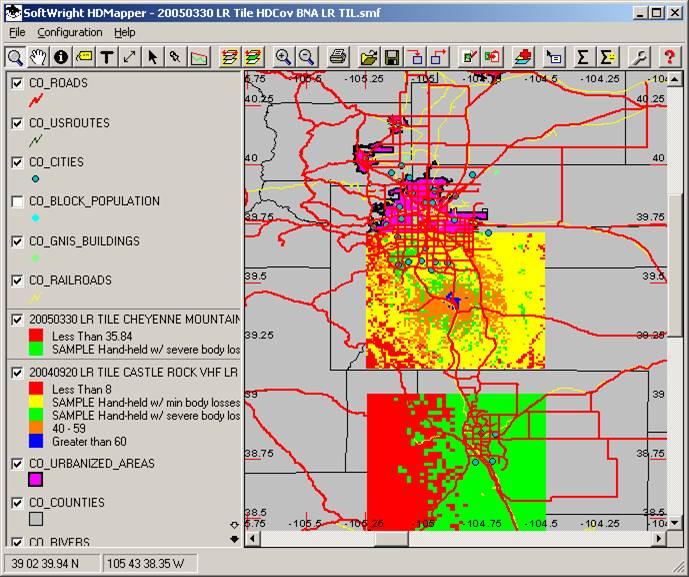The height and width of the screenshot is (577, 689).
Task: Click the red-green layers stack icon
Action: (253, 57)
